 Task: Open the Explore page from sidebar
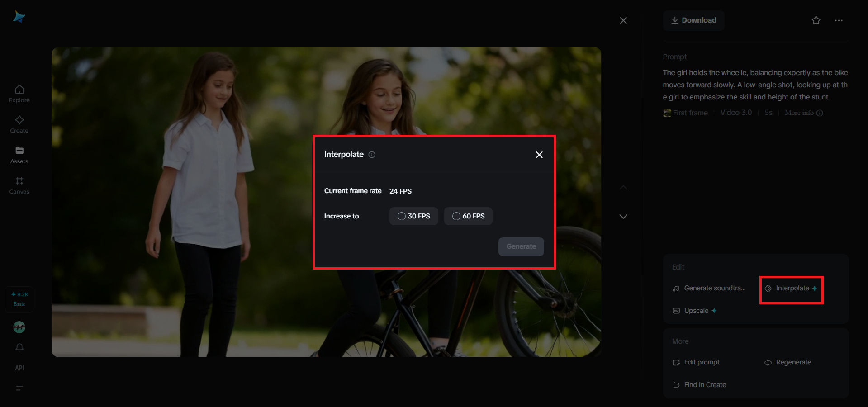(x=19, y=94)
